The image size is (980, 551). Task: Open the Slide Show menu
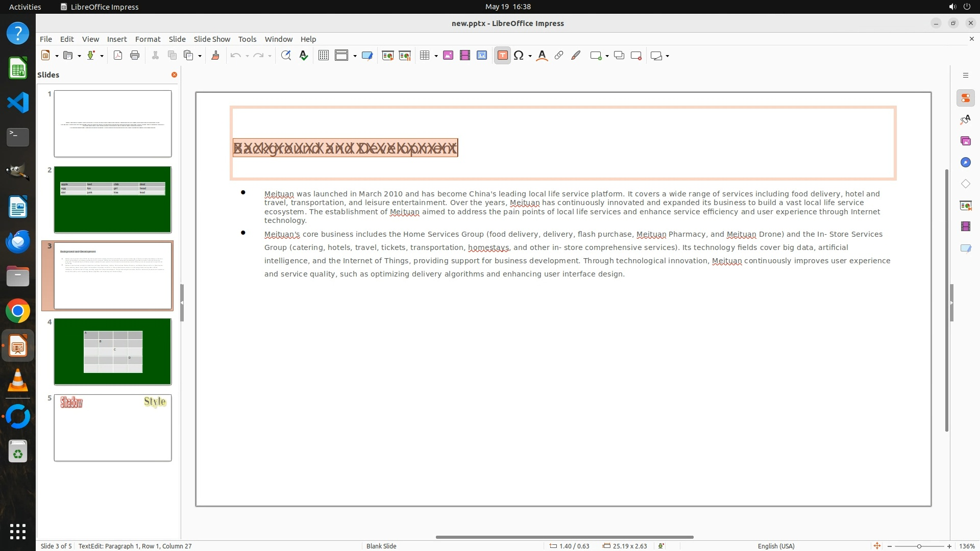[x=212, y=39]
